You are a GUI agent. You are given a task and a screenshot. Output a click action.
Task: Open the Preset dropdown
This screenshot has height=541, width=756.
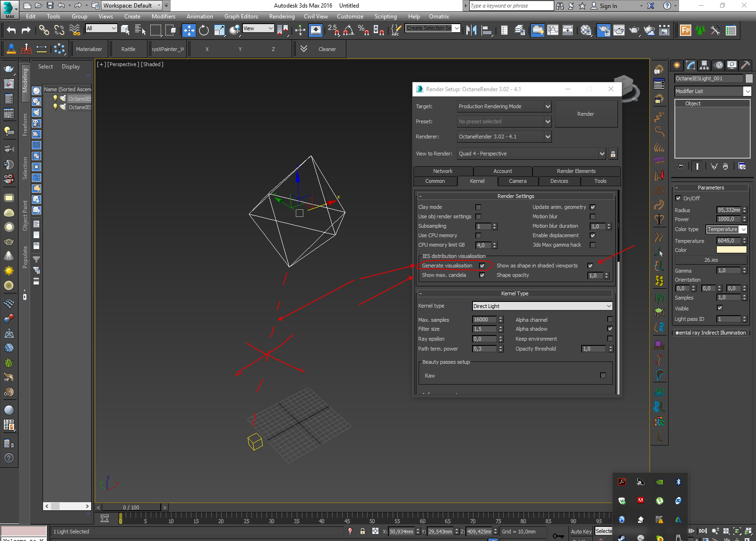coord(504,122)
